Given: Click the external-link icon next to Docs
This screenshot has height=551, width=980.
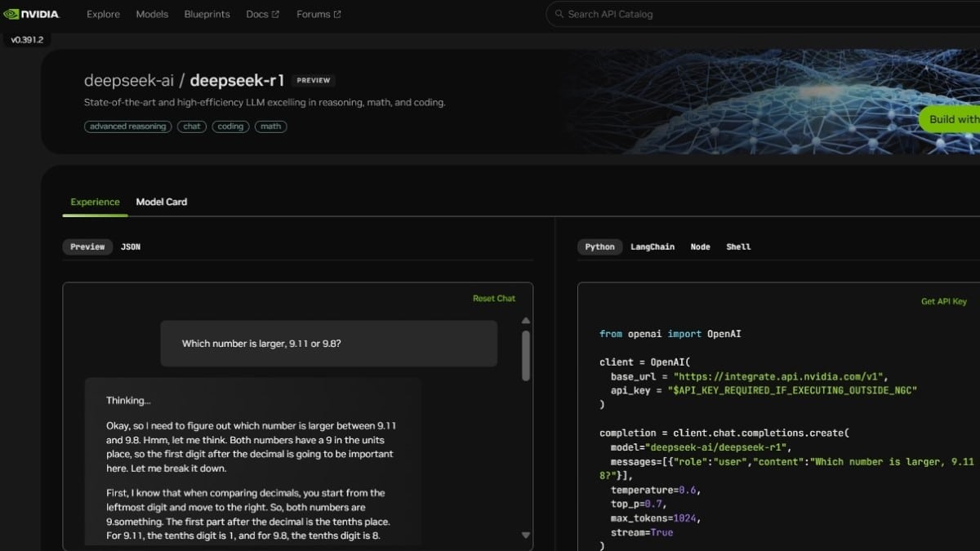Looking at the screenshot, I should 276,13.
